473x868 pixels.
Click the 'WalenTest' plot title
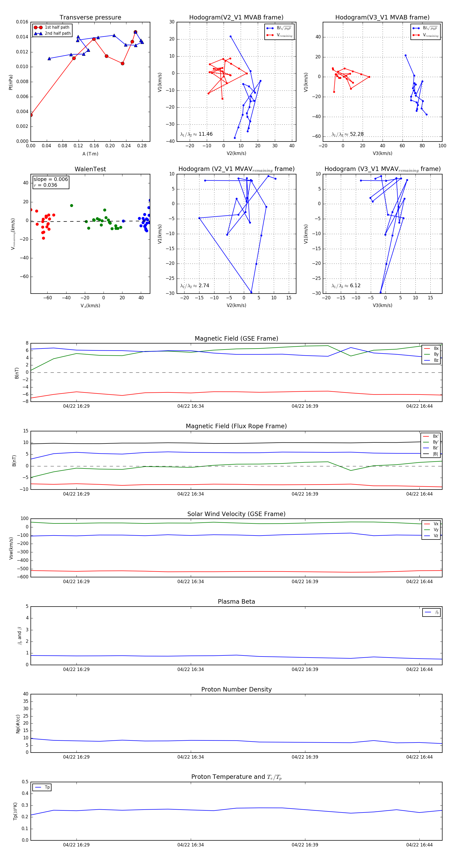(90, 169)
